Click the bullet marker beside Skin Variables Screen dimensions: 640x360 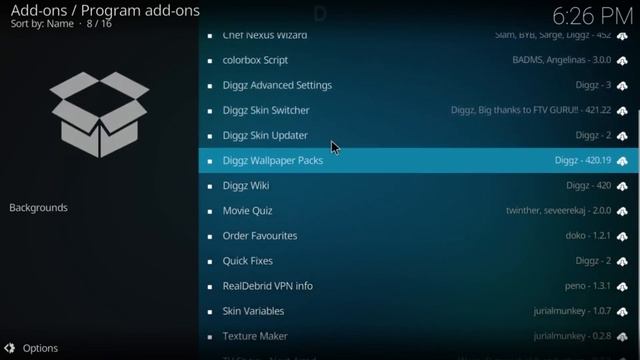pos(210,312)
